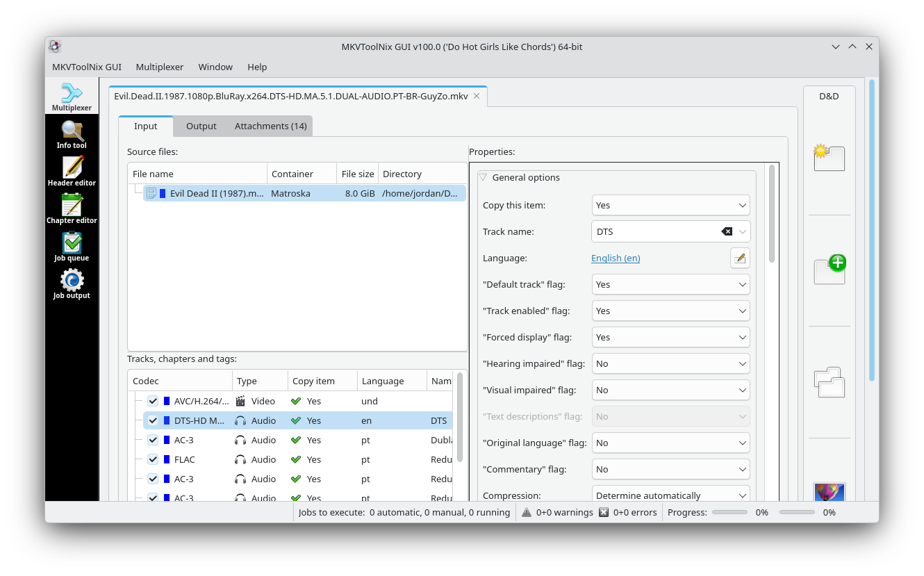Open the Copy this item dropdown

670,205
